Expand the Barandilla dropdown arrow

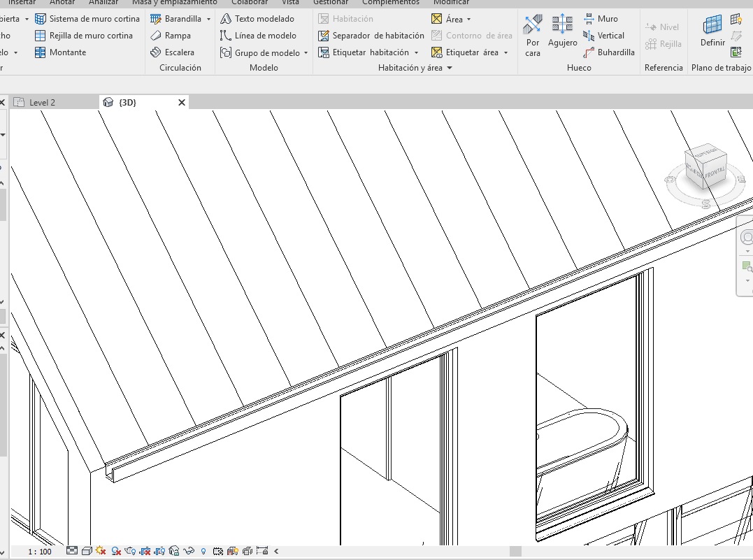pyautogui.click(x=208, y=19)
